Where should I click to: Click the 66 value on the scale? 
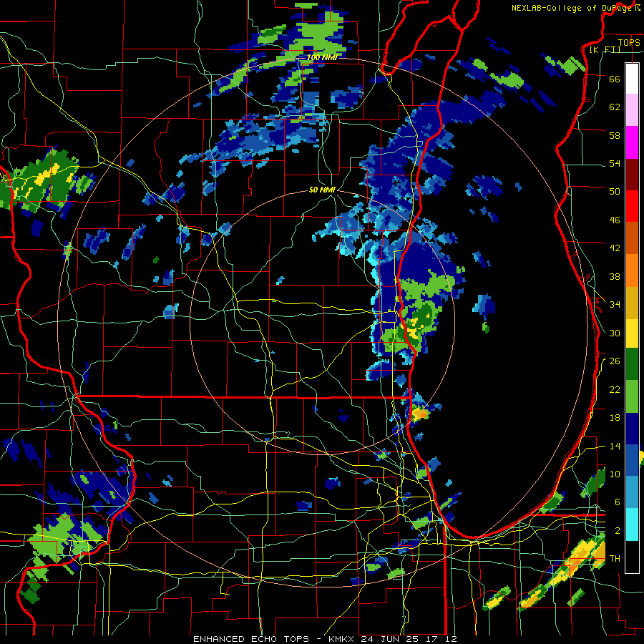tap(615, 79)
